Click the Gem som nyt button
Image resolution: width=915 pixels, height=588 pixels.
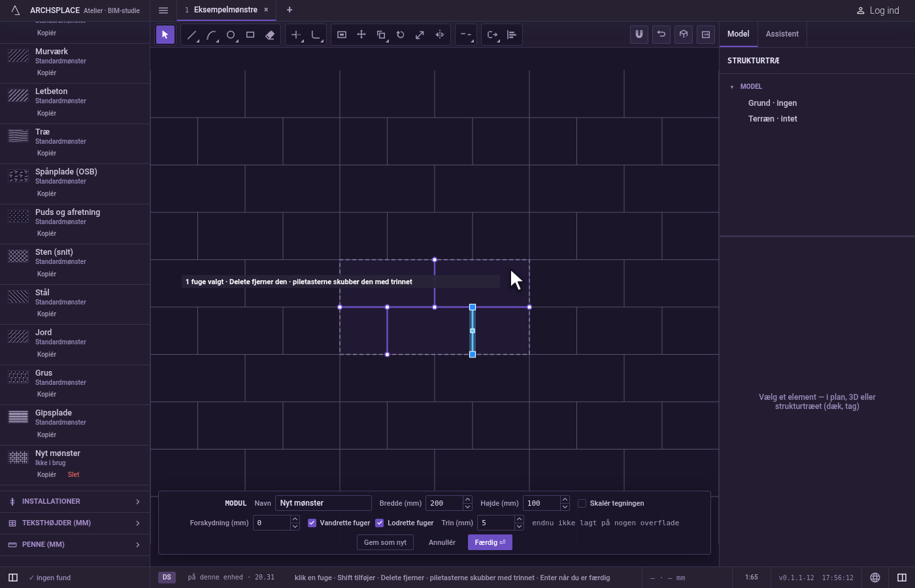[x=385, y=542]
